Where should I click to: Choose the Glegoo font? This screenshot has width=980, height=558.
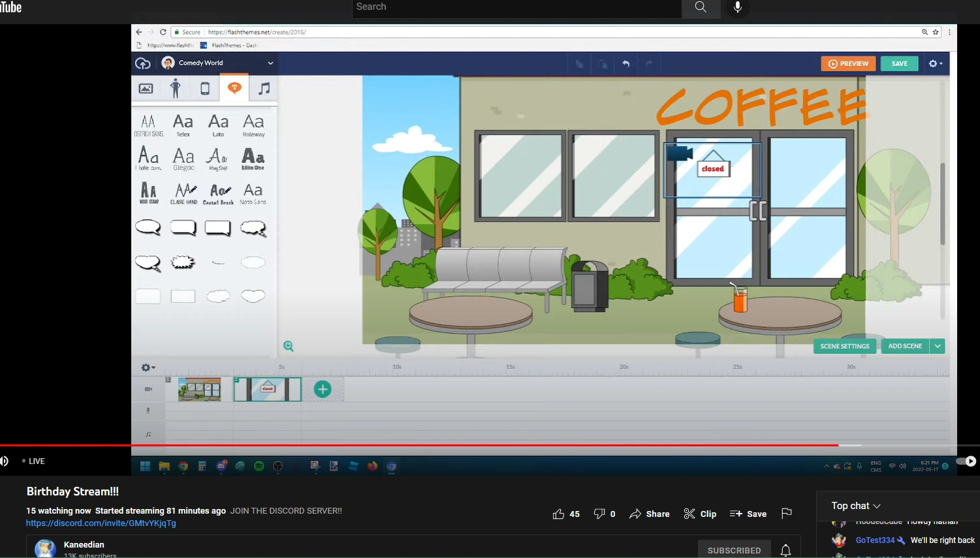point(183,159)
